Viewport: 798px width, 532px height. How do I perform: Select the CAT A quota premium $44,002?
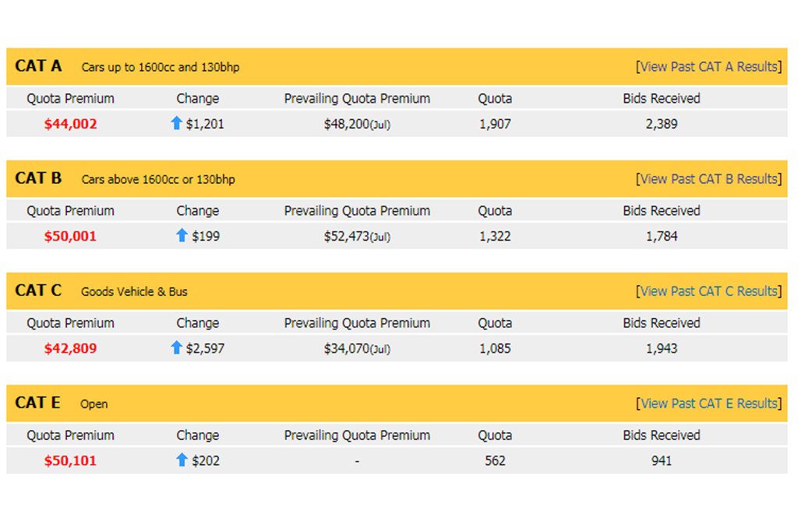tap(70, 124)
